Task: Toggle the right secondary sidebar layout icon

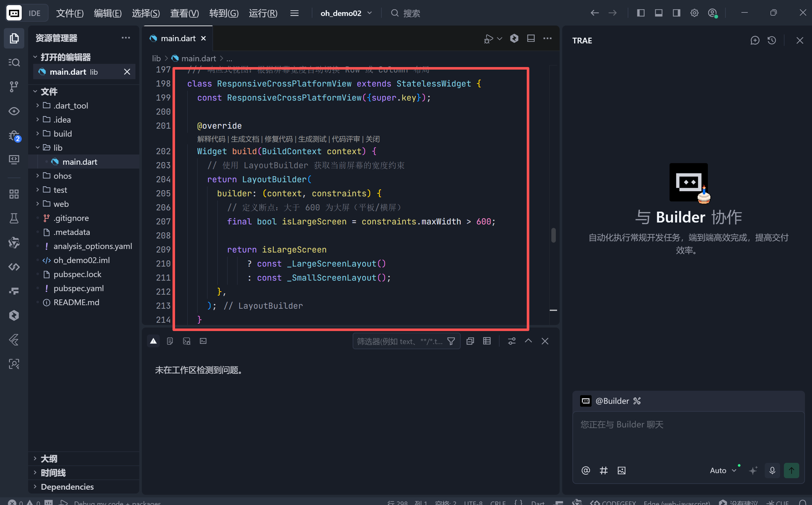Action: click(x=676, y=13)
